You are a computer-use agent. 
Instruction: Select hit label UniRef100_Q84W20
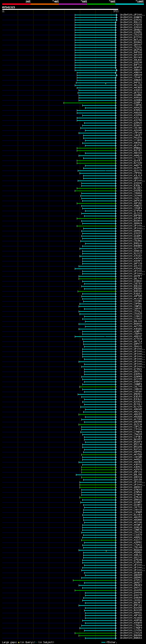131,30
